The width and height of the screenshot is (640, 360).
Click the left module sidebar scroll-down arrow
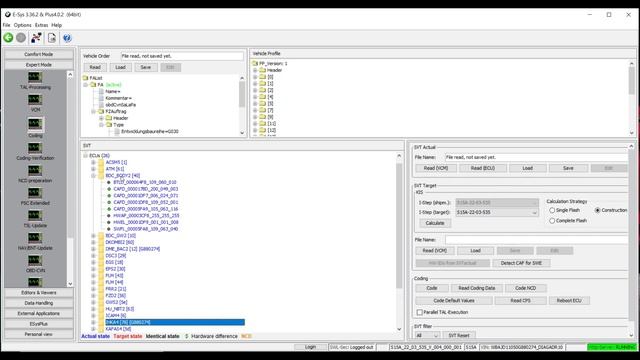pos(70,284)
